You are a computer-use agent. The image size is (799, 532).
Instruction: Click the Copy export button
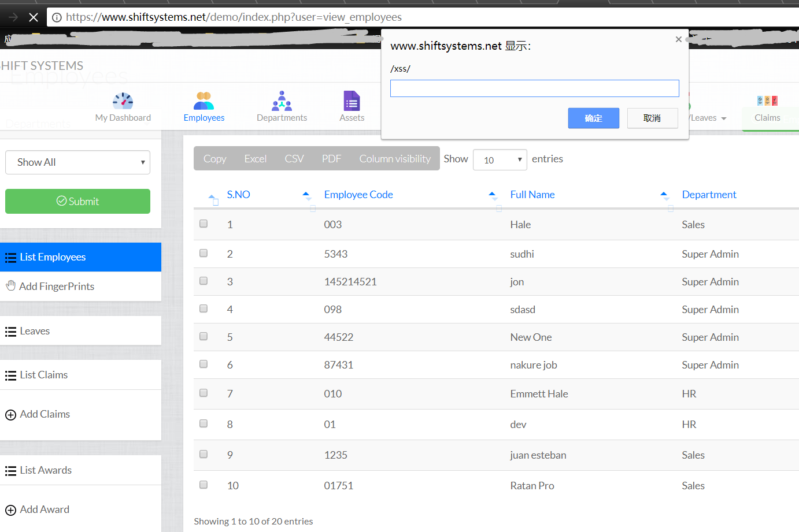[214, 159]
